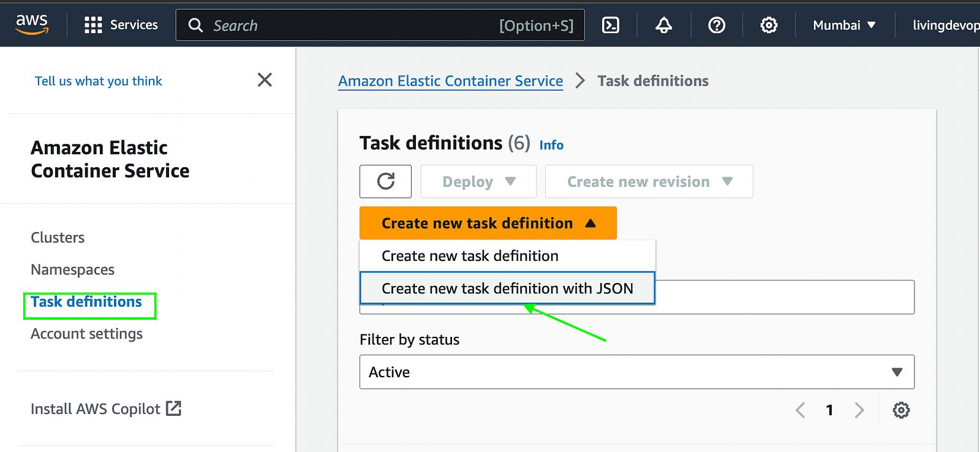The image size is (980, 452).
Task: Open the top bar settings gear
Action: point(769,25)
